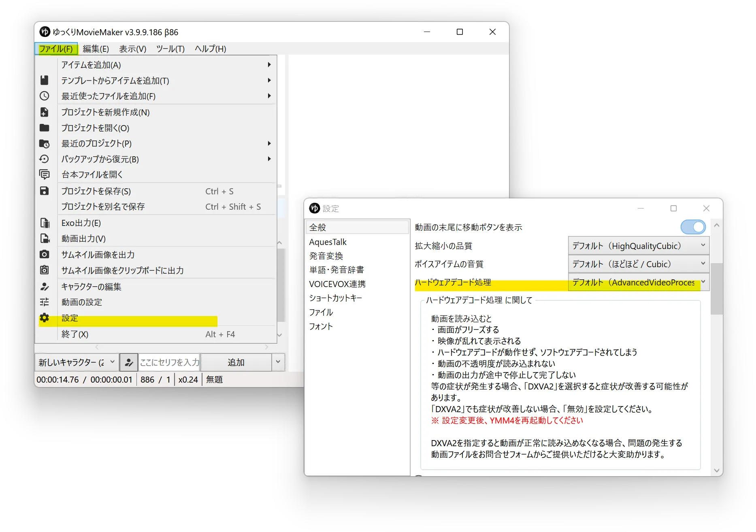
Task: Expand the dropdown arrow next to 追加 button
Action: pos(278,362)
